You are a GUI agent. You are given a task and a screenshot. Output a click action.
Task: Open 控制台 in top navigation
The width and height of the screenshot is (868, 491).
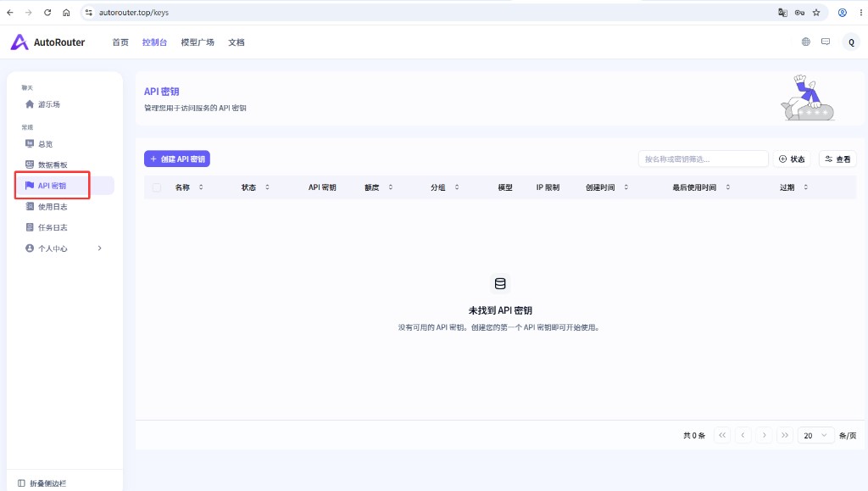[154, 42]
